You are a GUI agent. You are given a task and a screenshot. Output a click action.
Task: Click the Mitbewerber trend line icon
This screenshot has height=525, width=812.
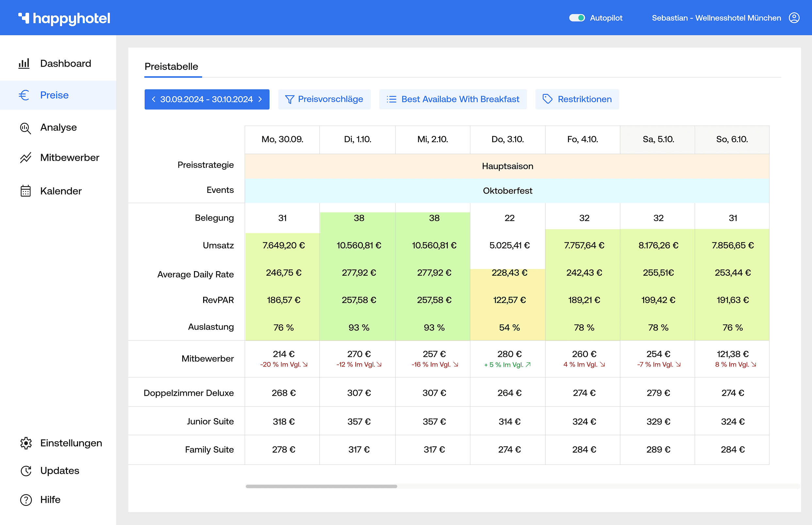click(x=25, y=158)
